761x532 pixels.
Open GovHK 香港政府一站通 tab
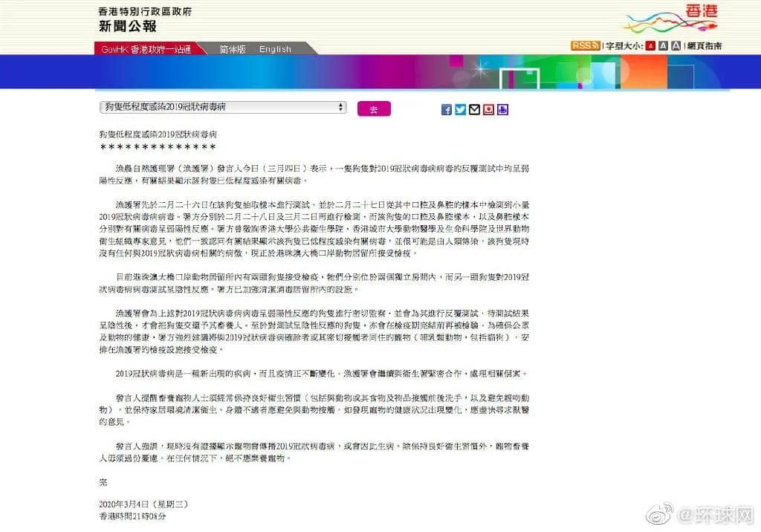tap(145, 49)
